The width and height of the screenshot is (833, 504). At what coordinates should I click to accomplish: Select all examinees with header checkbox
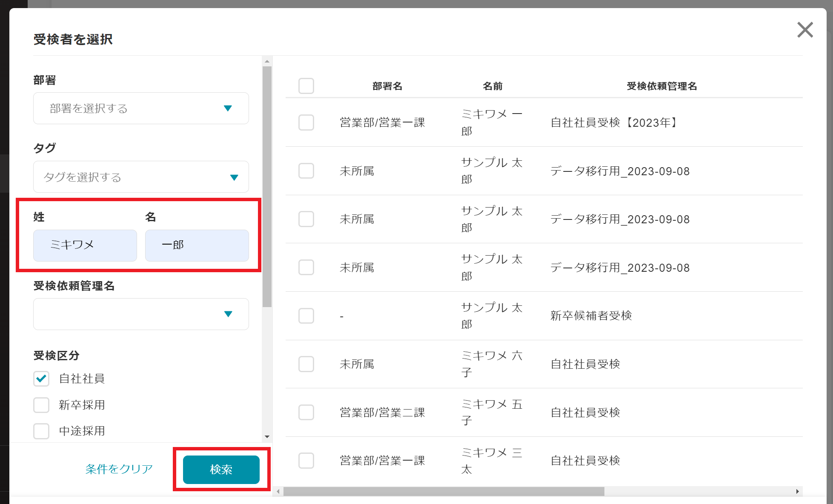coord(306,86)
